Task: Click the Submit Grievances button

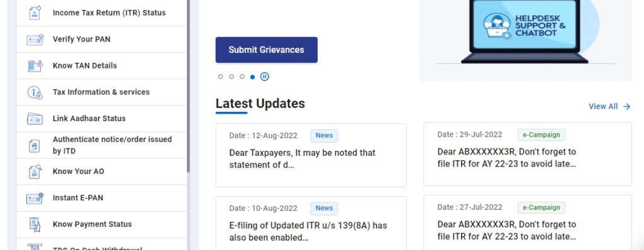Action: pos(266,50)
